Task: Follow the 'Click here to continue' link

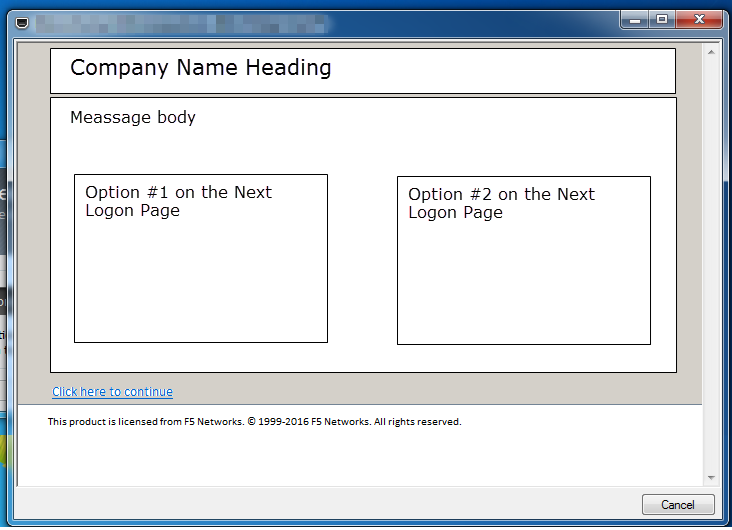Action: pos(112,391)
